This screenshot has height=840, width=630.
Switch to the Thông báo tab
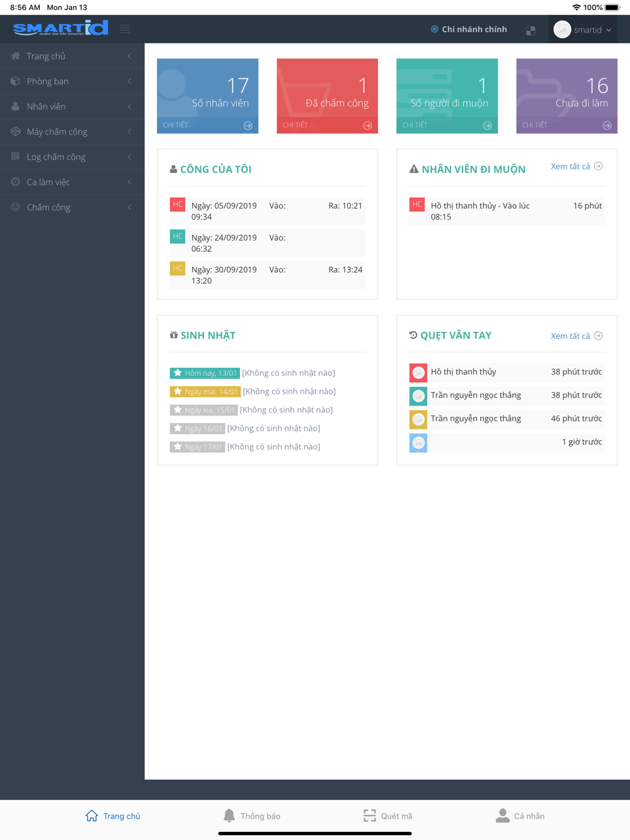pyautogui.click(x=252, y=816)
